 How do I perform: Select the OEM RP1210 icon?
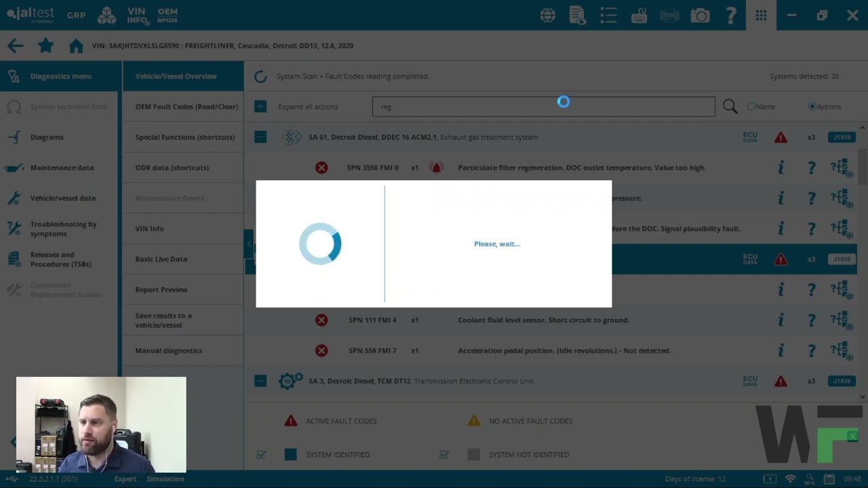(x=167, y=16)
